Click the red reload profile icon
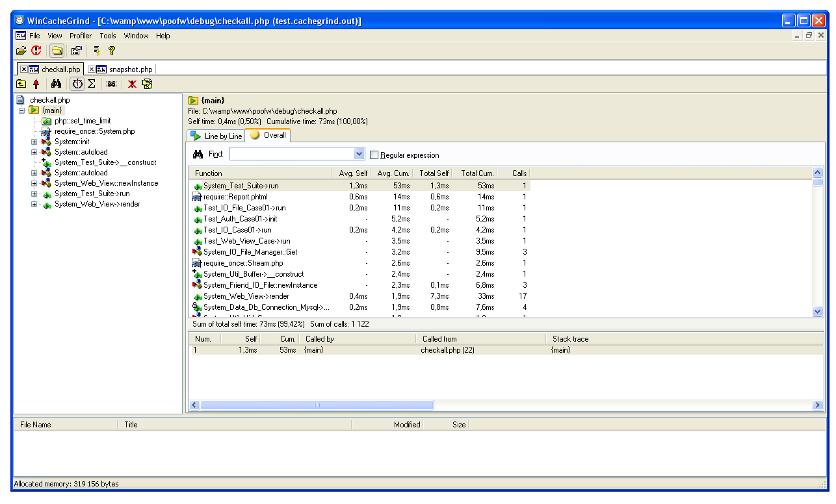The height and width of the screenshot is (504, 836). coord(36,51)
